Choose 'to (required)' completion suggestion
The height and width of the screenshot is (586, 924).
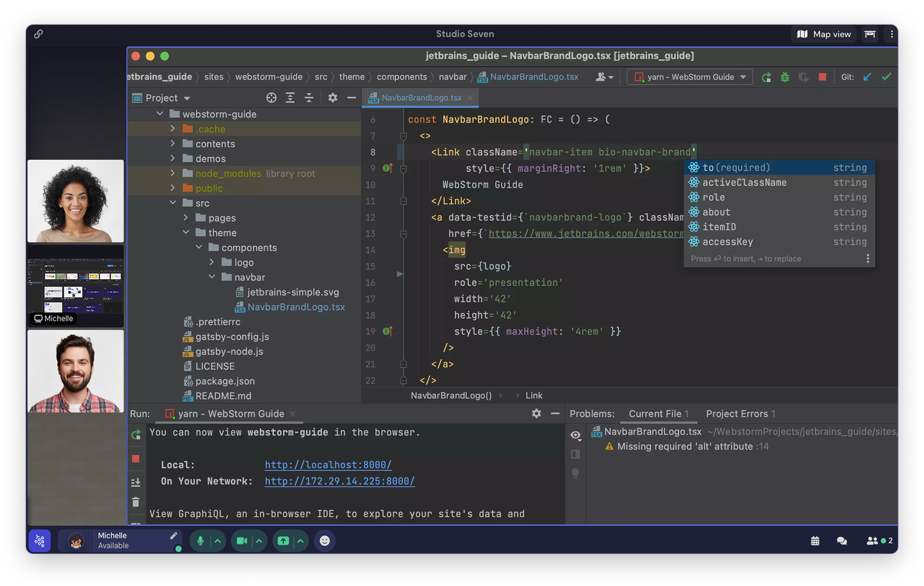(x=779, y=168)
